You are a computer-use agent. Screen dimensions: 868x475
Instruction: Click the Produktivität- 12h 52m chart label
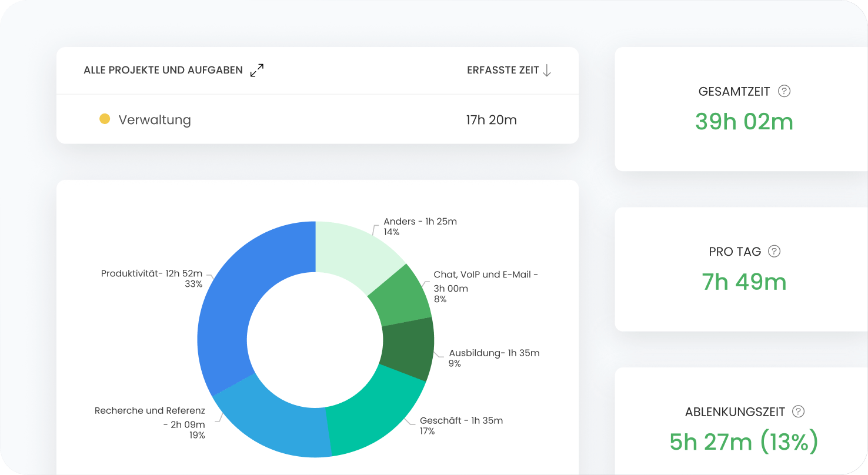tap(151, 273)
